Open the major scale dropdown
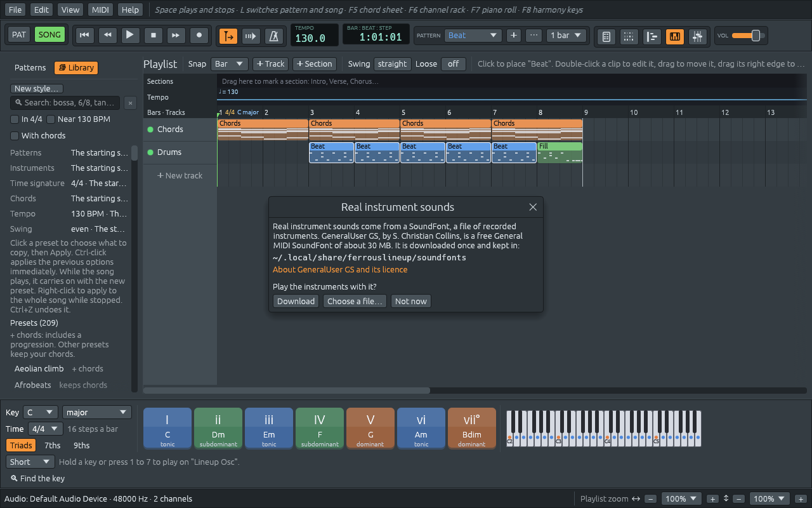Image resolution: width=812 pixels, height=508 pixels. pyautogui.click(x=97, y=413)
